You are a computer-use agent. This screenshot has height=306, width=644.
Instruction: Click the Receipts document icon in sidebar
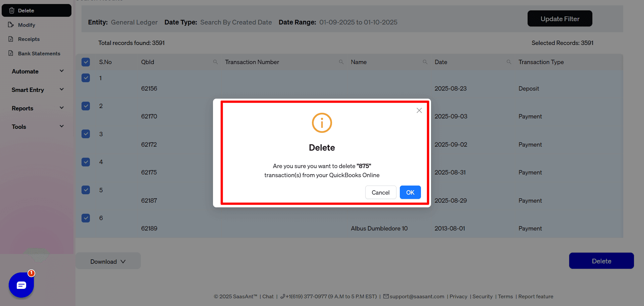pyautogui.click(x=11, y=39)
